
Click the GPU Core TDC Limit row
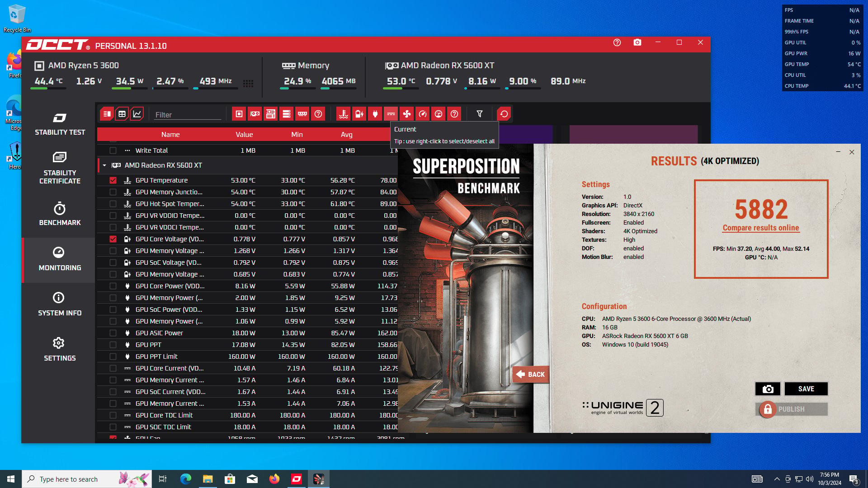click(247, 415)
